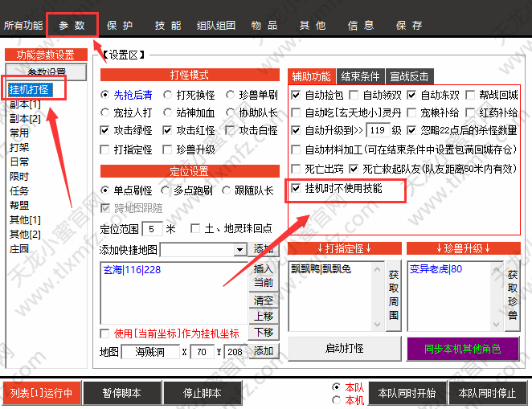Image resolution: width=532 pixels, height=409 pixels.
Task: Toggle the 攻击红怪 checkbox
Action: pos(167,130)
